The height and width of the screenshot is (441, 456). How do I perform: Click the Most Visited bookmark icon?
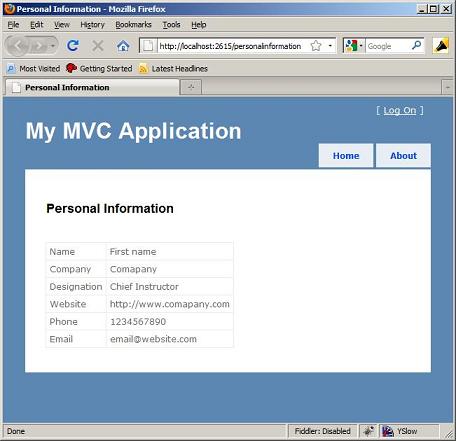coord(11,69)
